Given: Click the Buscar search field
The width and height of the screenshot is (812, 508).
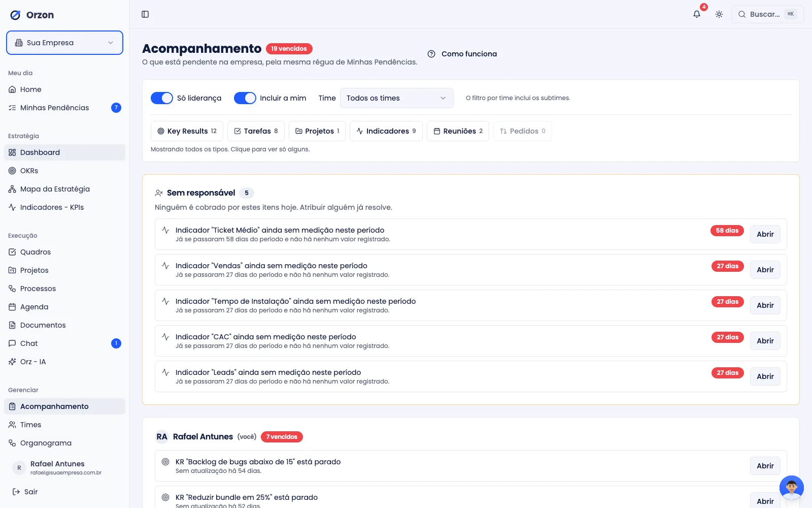Looking at the screenshot, I should coord(767,14).
